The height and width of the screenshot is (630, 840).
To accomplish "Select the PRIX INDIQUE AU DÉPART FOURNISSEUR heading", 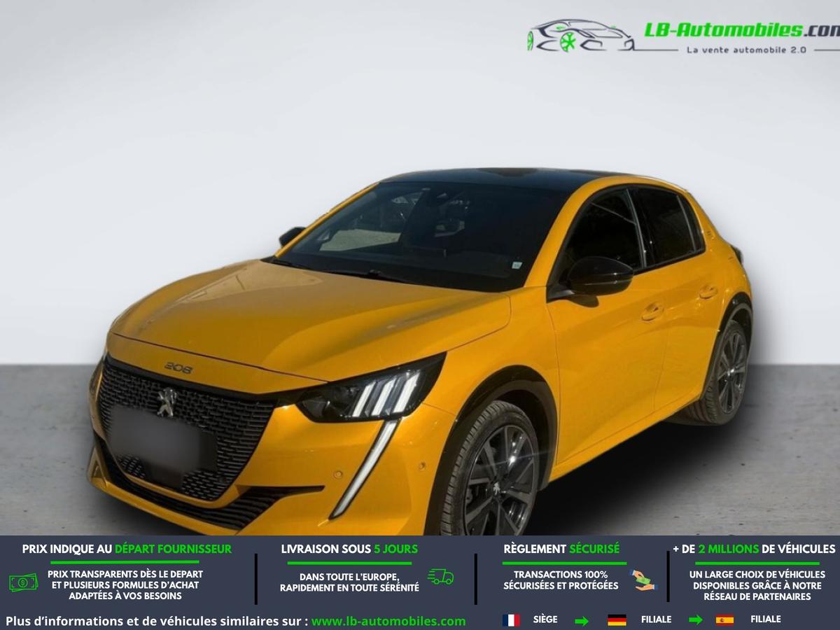I will (x=127, y=549).
